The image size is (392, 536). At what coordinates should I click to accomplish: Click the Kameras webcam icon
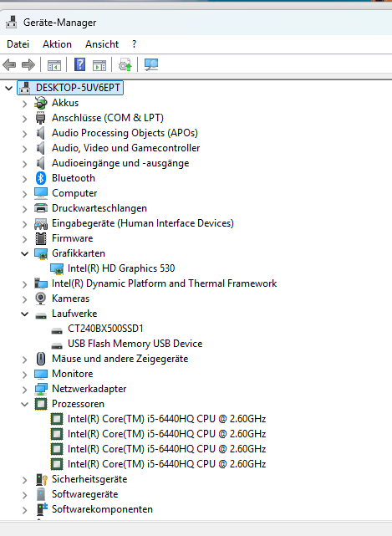click(x=41, y=299)
